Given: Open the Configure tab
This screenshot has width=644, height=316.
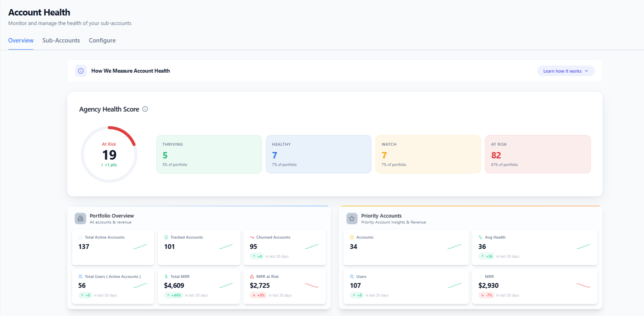Looking at the screenshot, I should coord(102,40).
